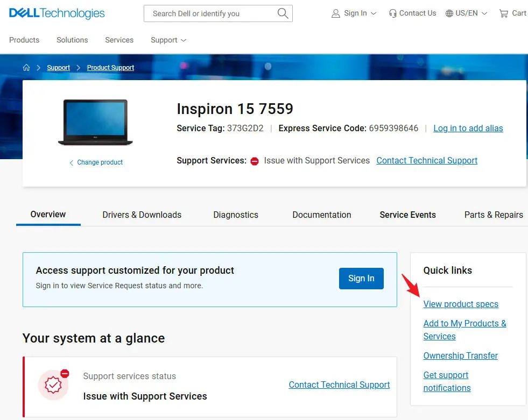This screenshot has height=420, width=528.
Task: Click the Change product link
Action: pos(100,162)
